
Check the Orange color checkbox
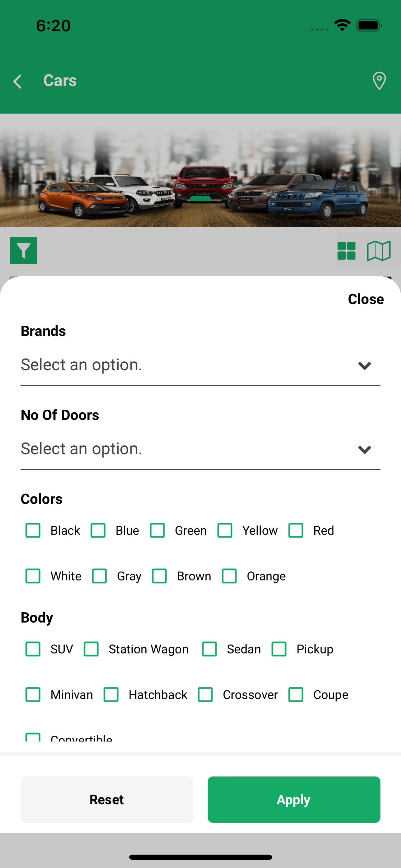click(229, 576)
